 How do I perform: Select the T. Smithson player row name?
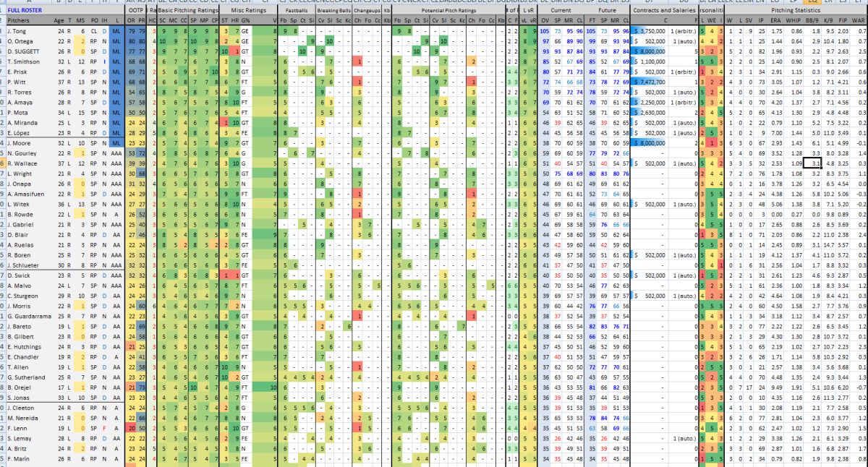click(x=24, y=62)
